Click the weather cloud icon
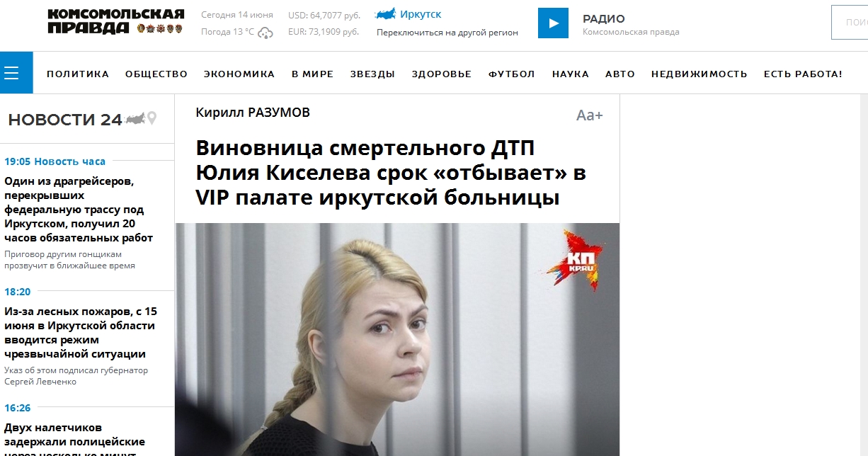Viewport: 868px width, 456px height. coord(265,33)
